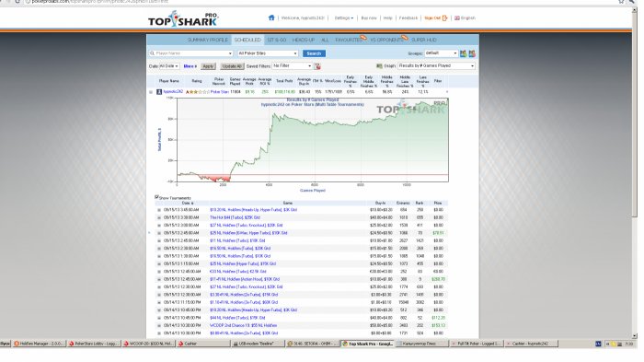
Task: Click the green Graph icon
Action: point(379,65)
